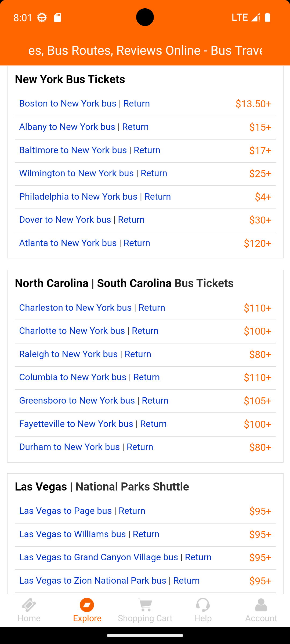Tap the settings gear in status bar
Image resolution: width=290 pixels, height=644 pixels.
click(x=42, y=17)
